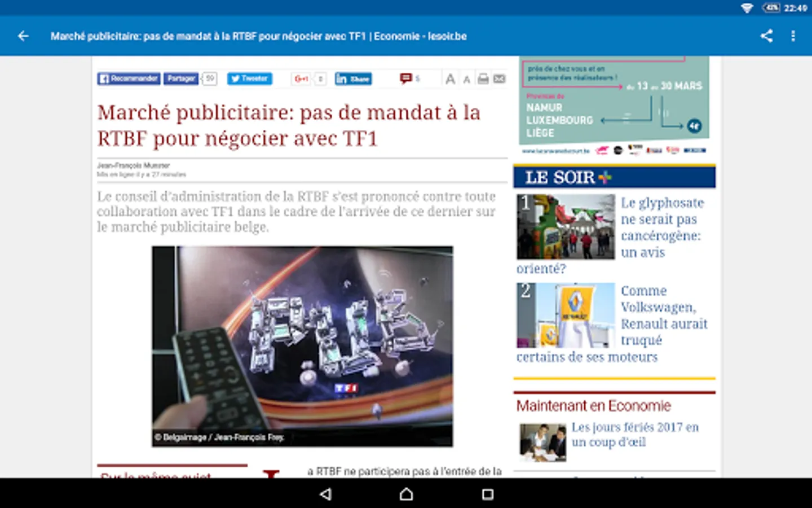Click the Tweeter button

point(249,78)
